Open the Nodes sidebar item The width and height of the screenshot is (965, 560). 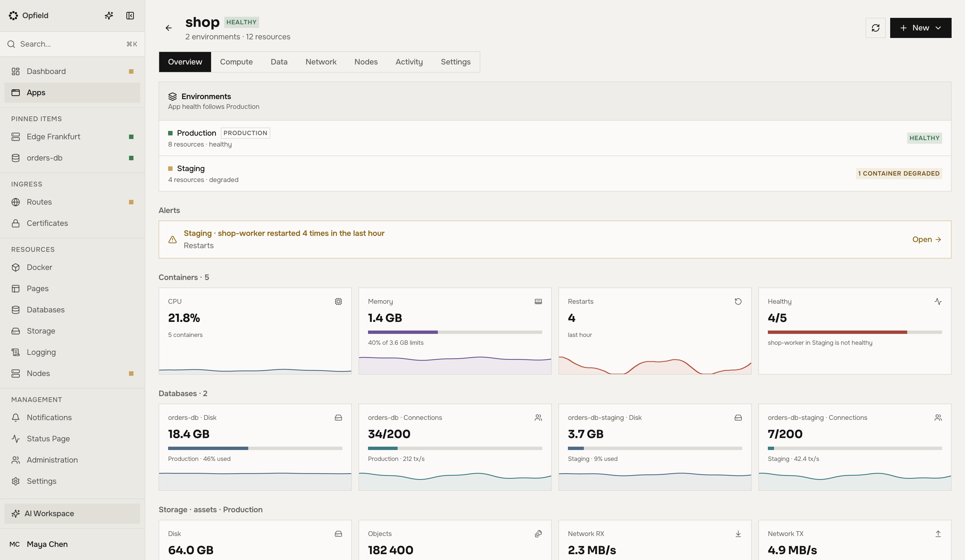point(72,373)
